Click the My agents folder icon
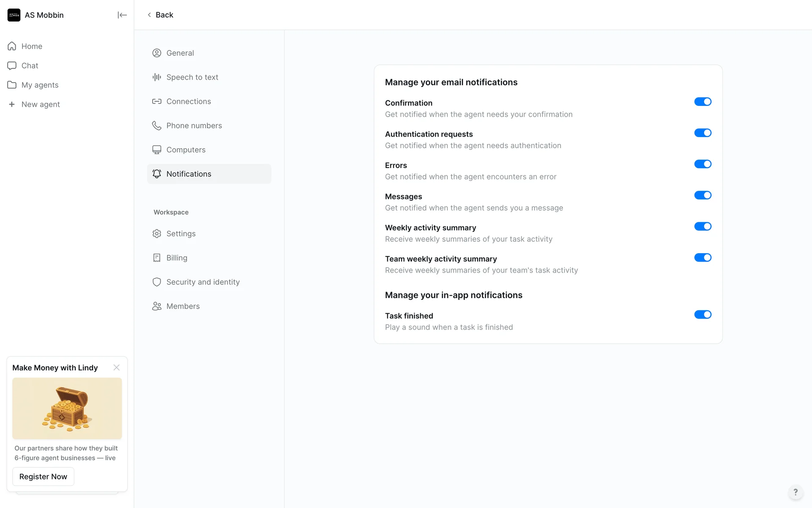The height and width of the screenshot is (508, 812). tap(12, 85)
